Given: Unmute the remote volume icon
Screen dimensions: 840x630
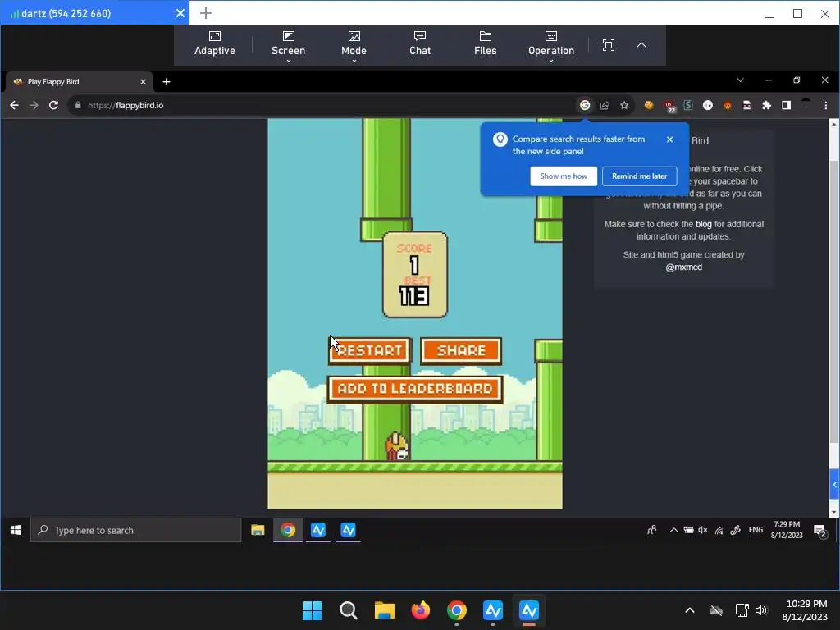Looking at the screenshot, I should (703, 530).
